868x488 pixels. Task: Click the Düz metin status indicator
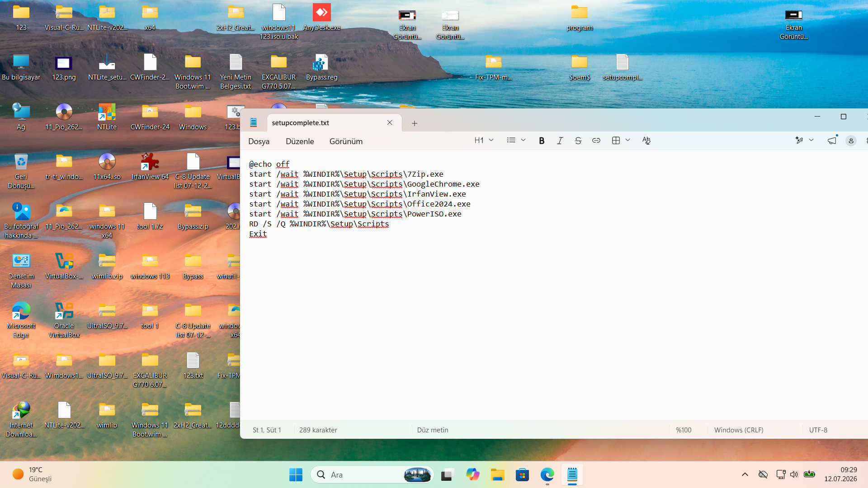click(x=433, y=430)
